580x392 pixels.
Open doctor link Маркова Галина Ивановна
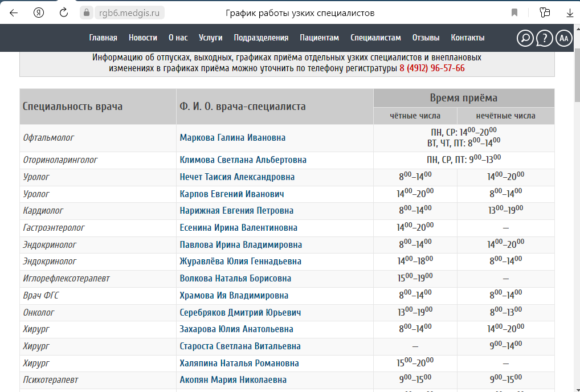[x=232, y=138]
